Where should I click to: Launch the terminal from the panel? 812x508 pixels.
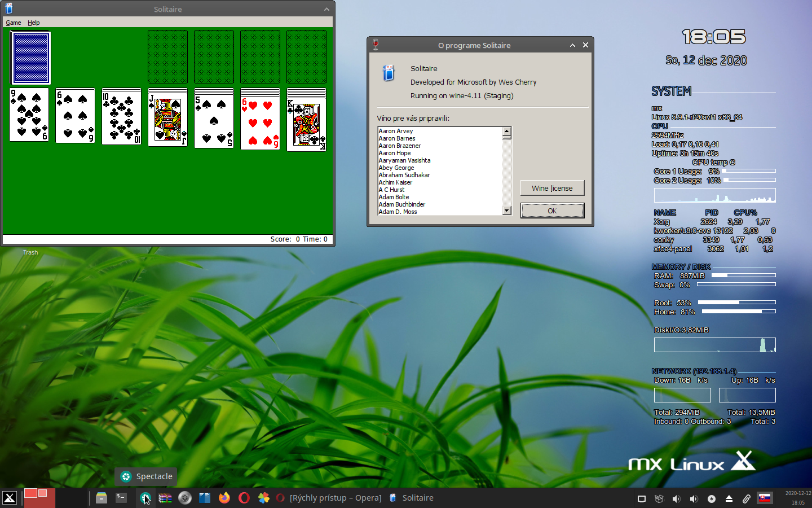[x=121, y=498]
